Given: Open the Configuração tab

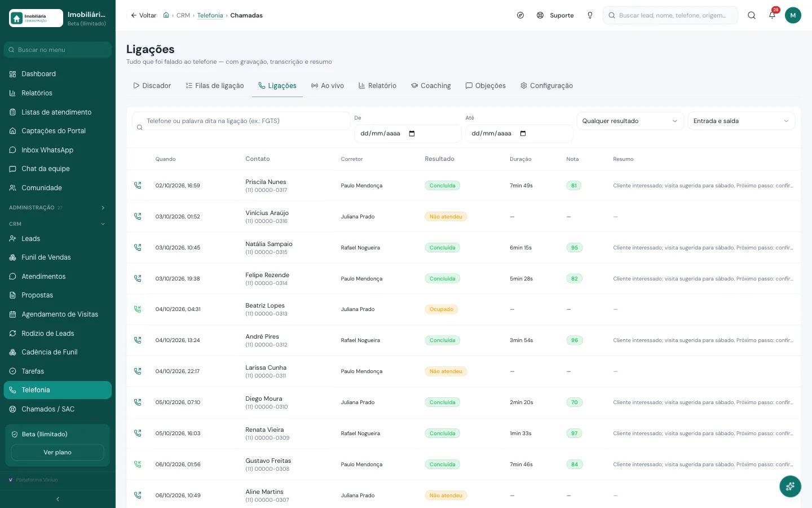Looking at the screenshot, I should coord(547,86).
